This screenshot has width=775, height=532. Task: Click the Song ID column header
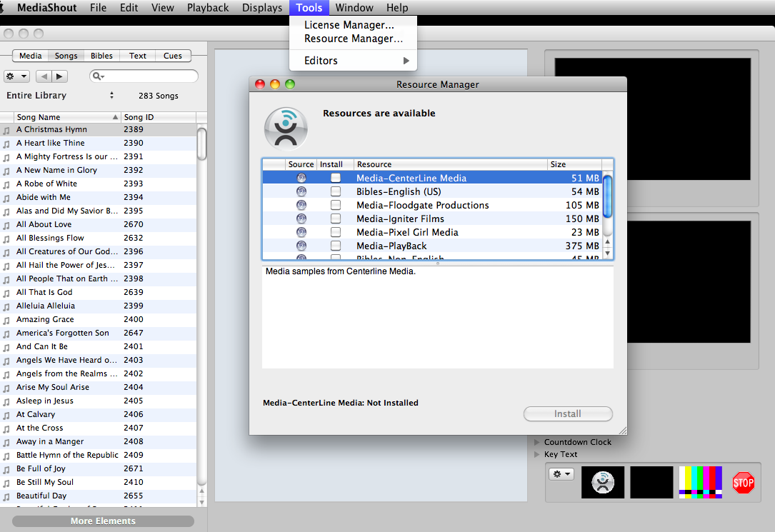pyautogui.click(x=158, y=117)
